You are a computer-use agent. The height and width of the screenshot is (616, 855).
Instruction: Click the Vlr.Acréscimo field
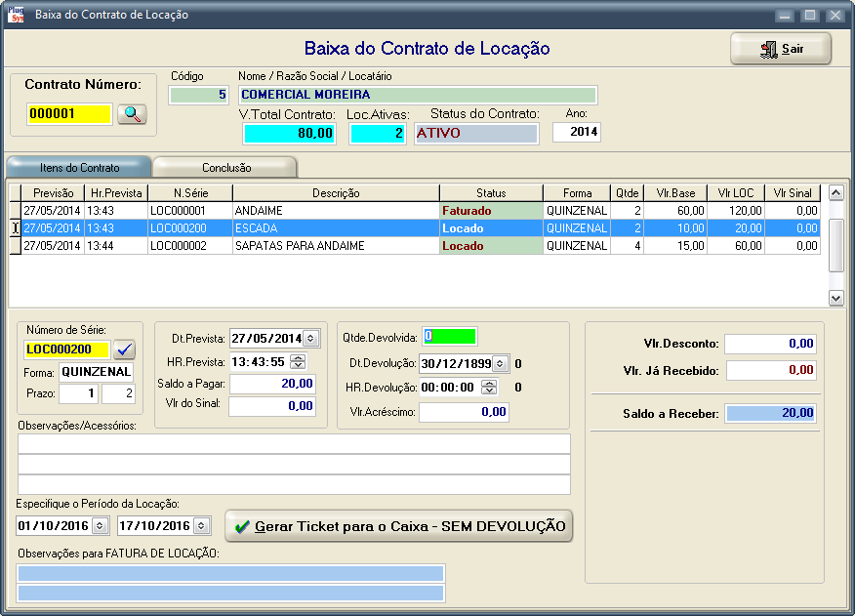464,412
